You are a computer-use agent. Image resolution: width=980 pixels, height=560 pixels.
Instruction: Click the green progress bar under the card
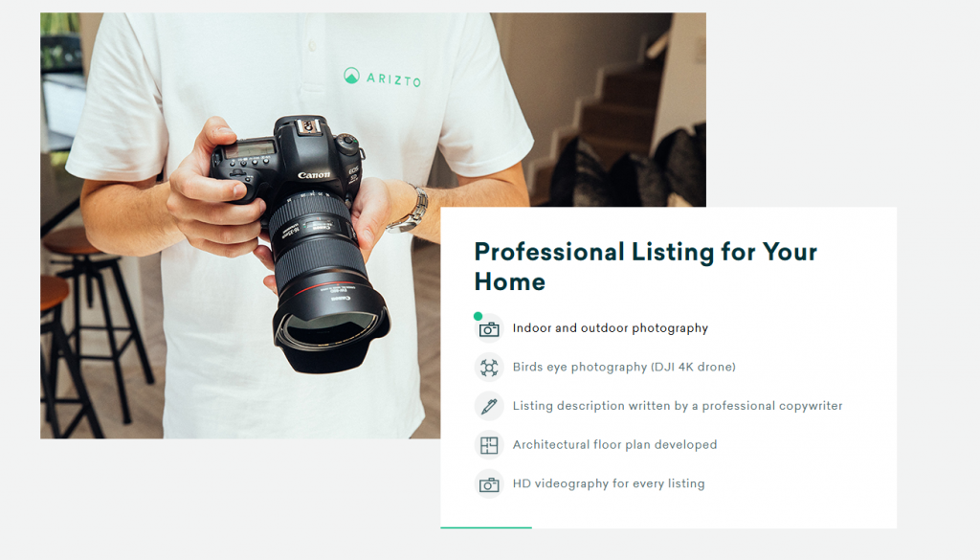(485, 527)
